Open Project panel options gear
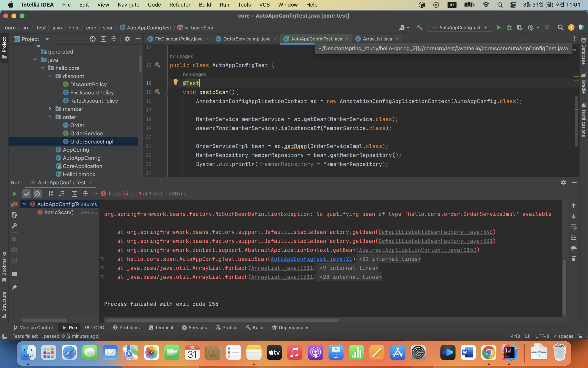 (127, 39)
